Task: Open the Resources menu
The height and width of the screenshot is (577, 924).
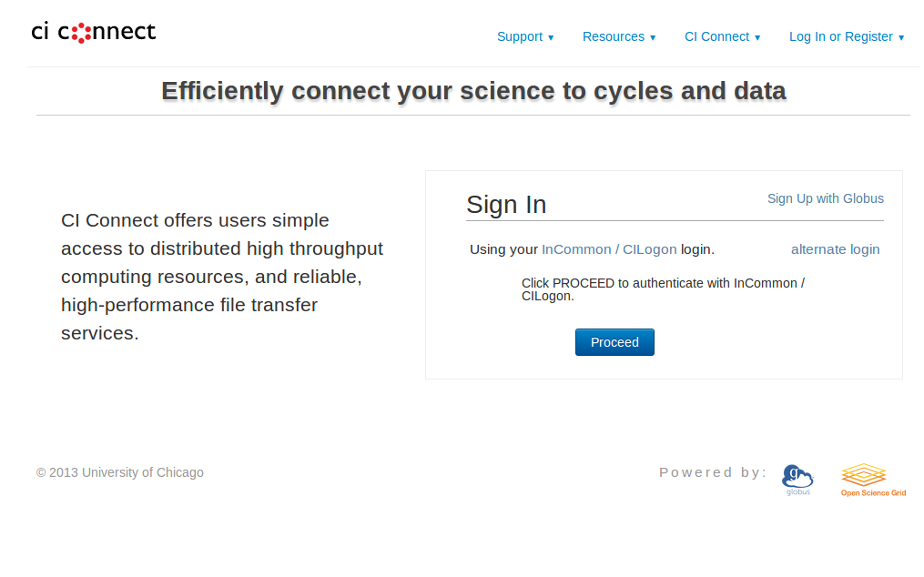Action: point(619,36)
